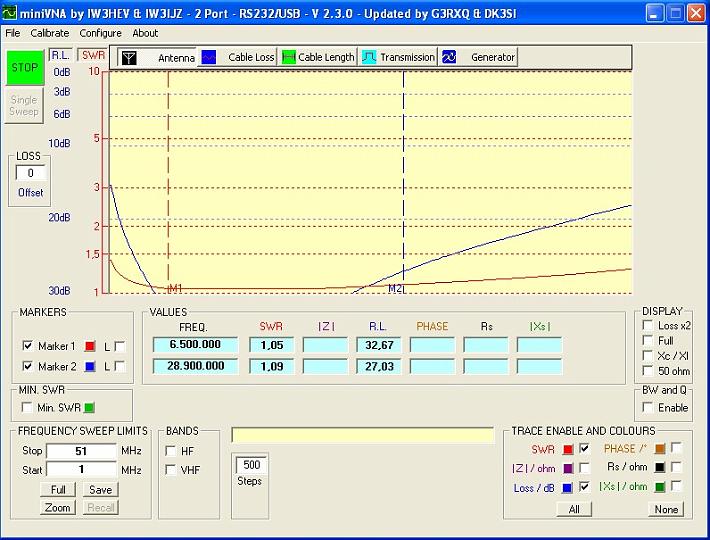
Task: Click the All traces button
Action: (574, 509)
